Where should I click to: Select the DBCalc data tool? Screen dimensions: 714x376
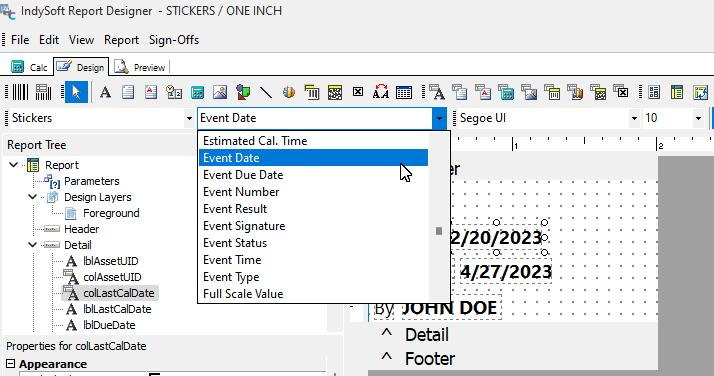coord(506,92)
